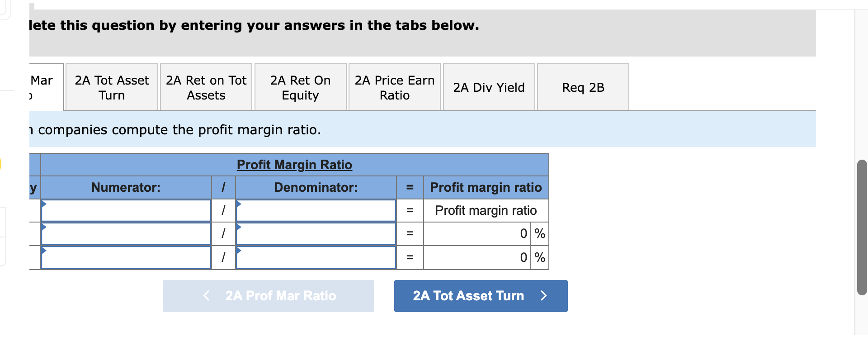
Task: Open the Req 2B tab
Action: pos(582,87)
